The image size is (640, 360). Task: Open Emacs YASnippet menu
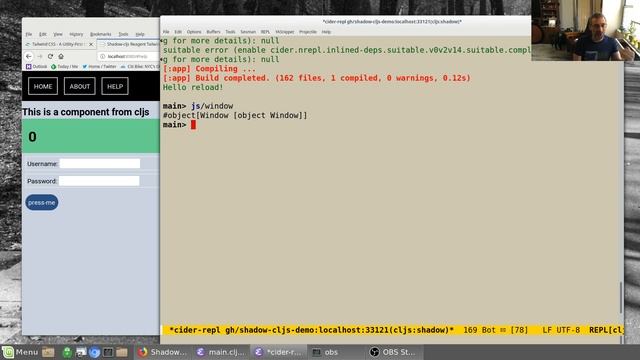(284, 32)
